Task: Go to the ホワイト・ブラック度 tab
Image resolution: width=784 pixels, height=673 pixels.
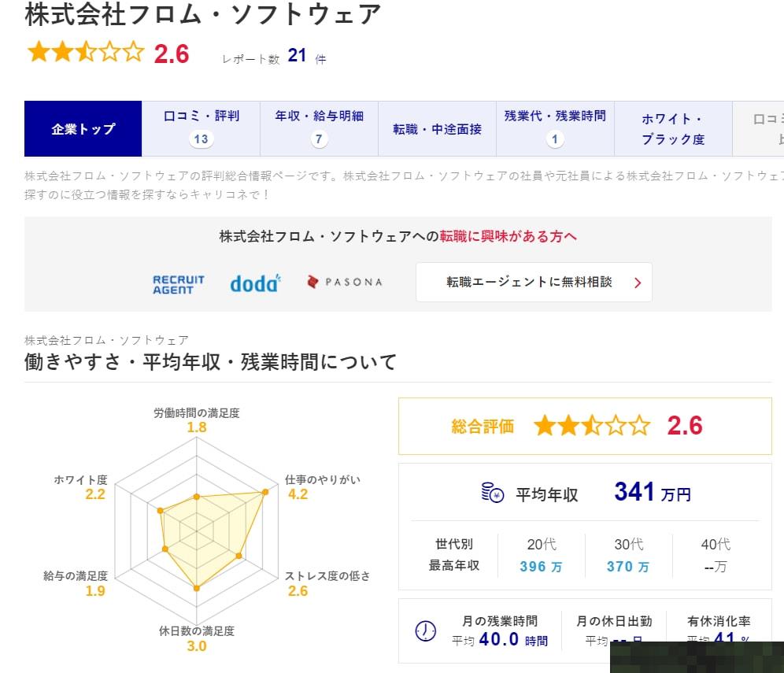Action: click(x=673, y=129)
